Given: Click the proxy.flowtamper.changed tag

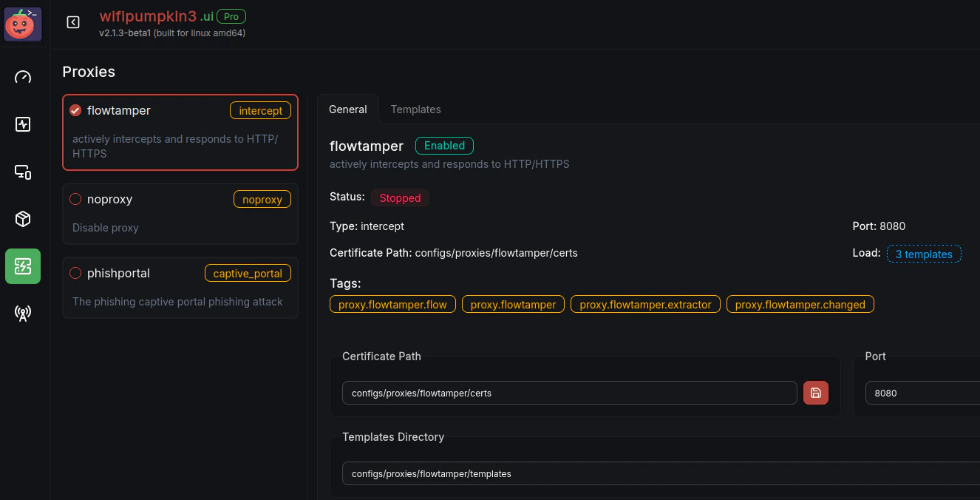Looking at the screenshot, I should pos(800,304).
